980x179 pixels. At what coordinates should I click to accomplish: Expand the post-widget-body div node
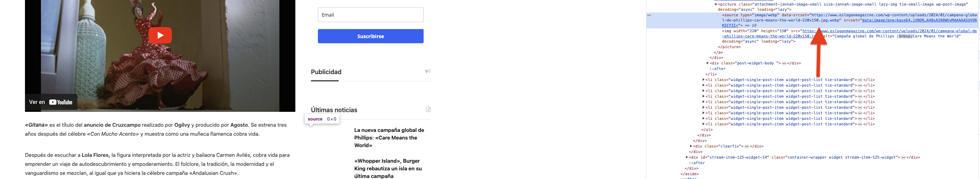(x=707, y=63)
